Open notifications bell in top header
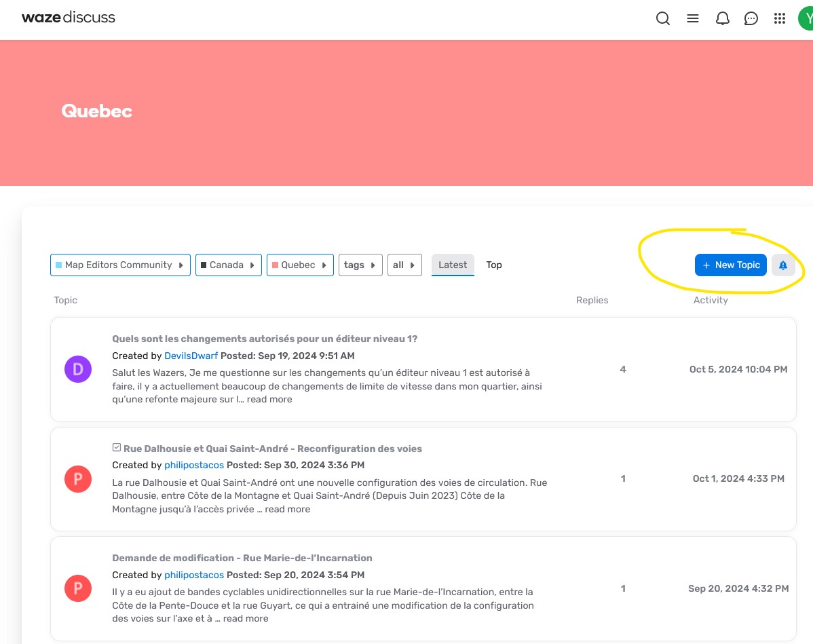This screenshot has height=644, width=813. tap(723, 18)
